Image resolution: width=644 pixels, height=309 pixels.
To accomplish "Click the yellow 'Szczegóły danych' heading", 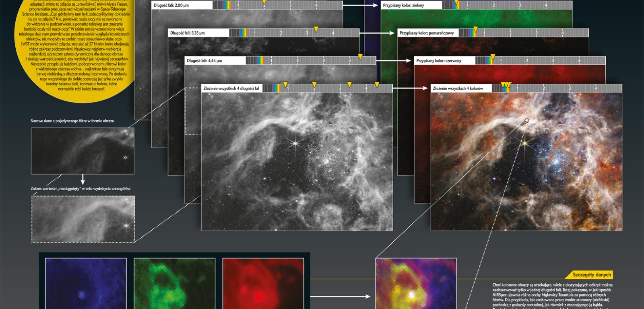I will coord(592,275).
